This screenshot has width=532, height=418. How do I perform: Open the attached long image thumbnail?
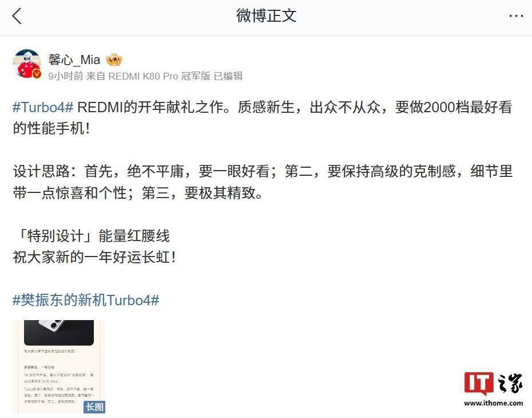59,366
